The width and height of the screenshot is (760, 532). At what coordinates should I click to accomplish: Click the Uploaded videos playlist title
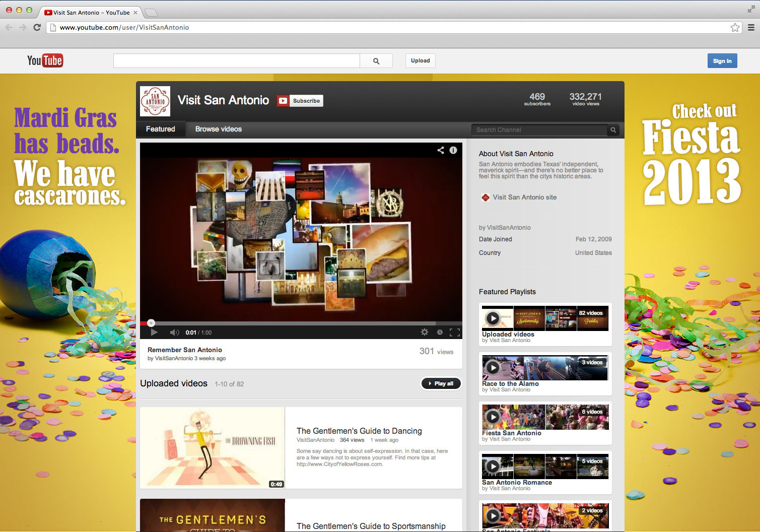tap(508, 335)
